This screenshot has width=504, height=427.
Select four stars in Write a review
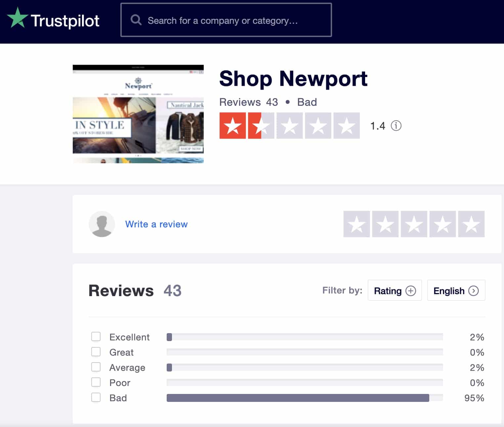[x=442, y=224]
